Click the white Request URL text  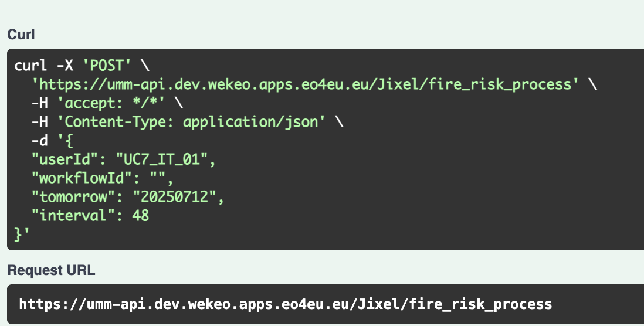[286, 304]
